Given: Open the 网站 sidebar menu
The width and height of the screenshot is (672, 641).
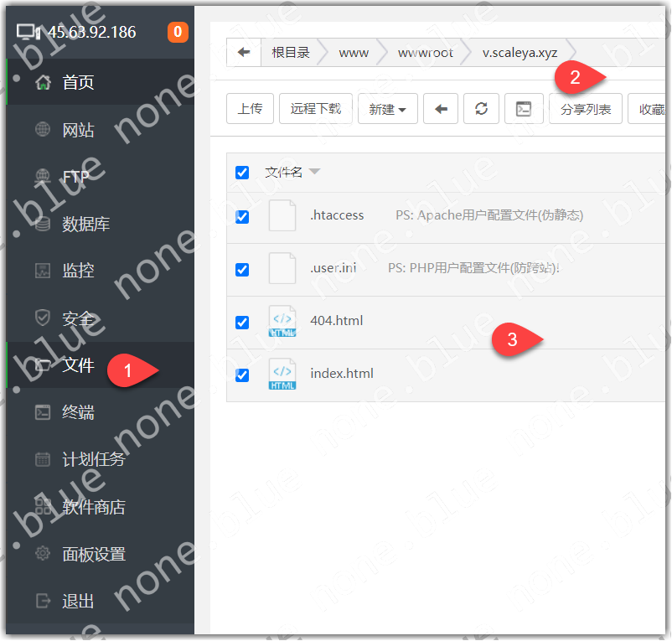Looking at the screenshot, I should coord(78,130).
